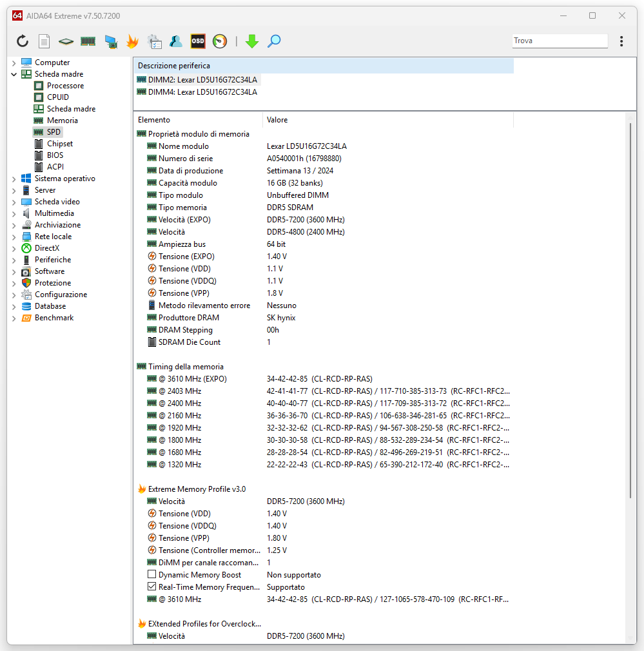This screenshot has height=651, width=644.
Task: Click the Numero di serie row
Action: [324, 159]
